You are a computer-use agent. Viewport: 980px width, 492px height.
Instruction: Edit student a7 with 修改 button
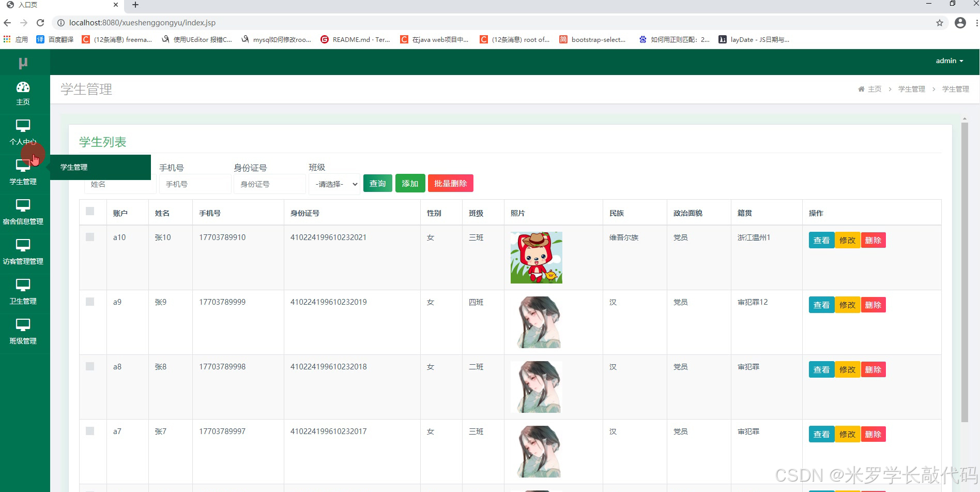[x=847, y=434]
